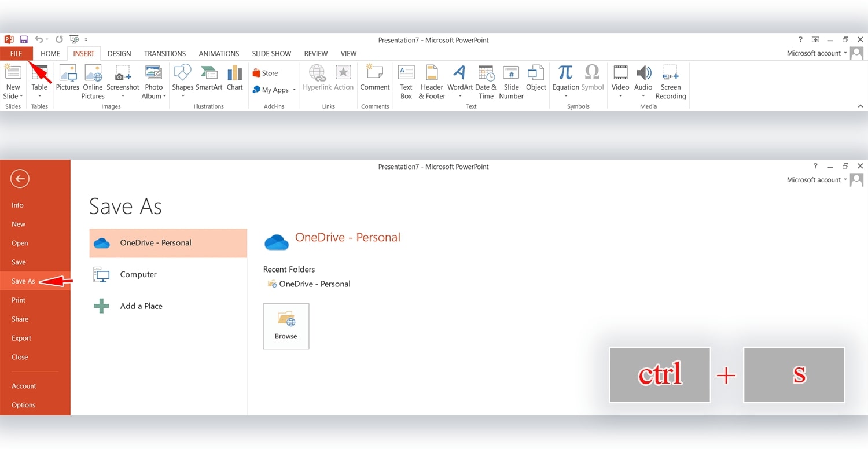The image size is (868, 449).
Task: Select the SLIDE SHOW tab
Action: coord(271,53)
